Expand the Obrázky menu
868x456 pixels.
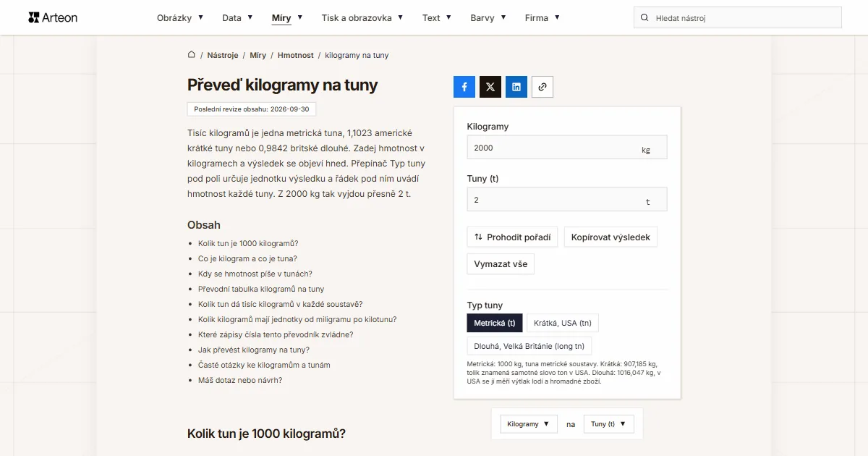[180, 17]
